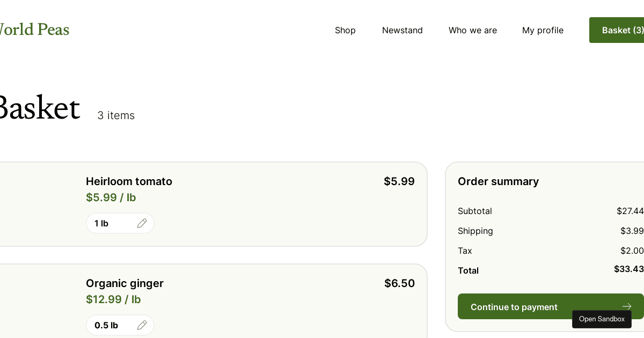Viewport: 644px width, 338px height.
Task: Open the Who we are page
Action: pyautogui.click(x=473, y=30)
